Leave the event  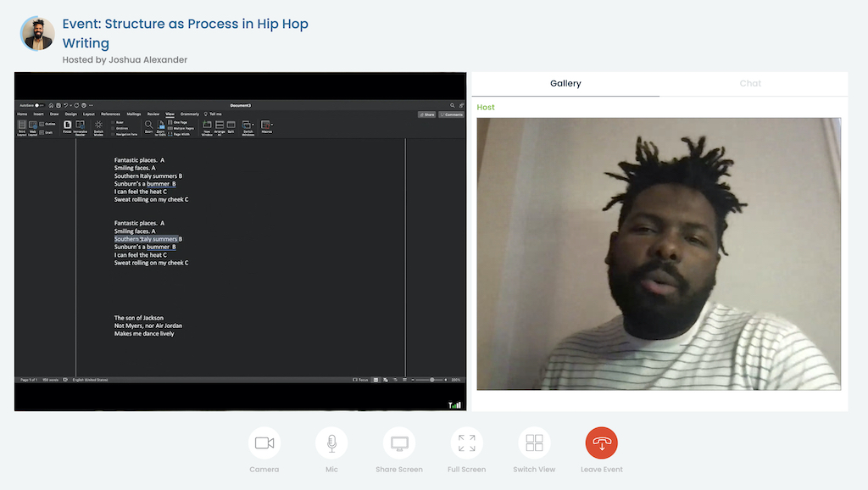click(602, 443)
